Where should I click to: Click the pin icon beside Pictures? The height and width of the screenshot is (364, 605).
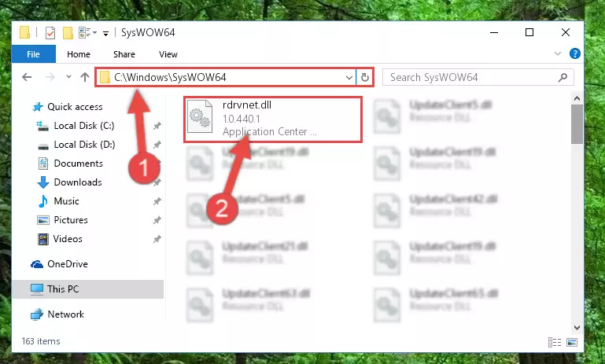[157, 220]
